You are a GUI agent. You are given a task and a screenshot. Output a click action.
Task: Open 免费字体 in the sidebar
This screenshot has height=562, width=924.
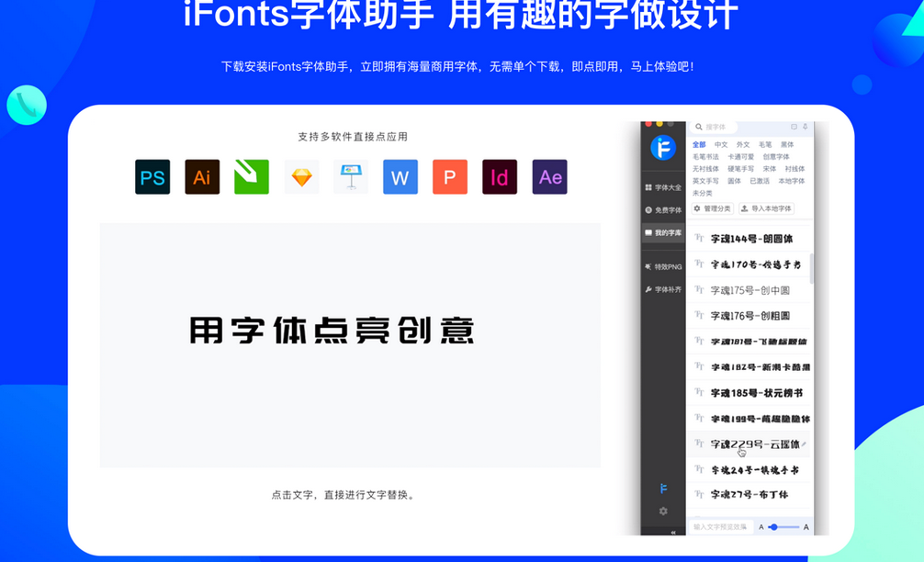pos(663,209)
